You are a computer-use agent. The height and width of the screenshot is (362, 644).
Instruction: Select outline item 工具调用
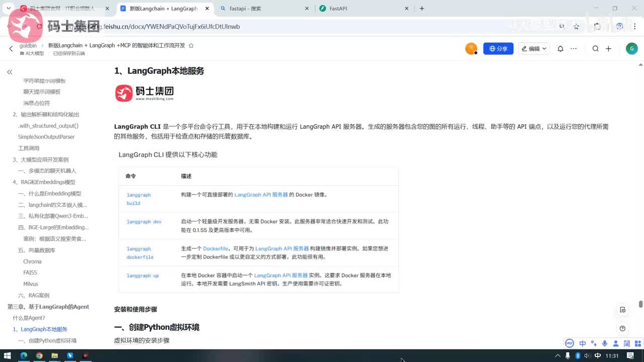click(29, 148)
